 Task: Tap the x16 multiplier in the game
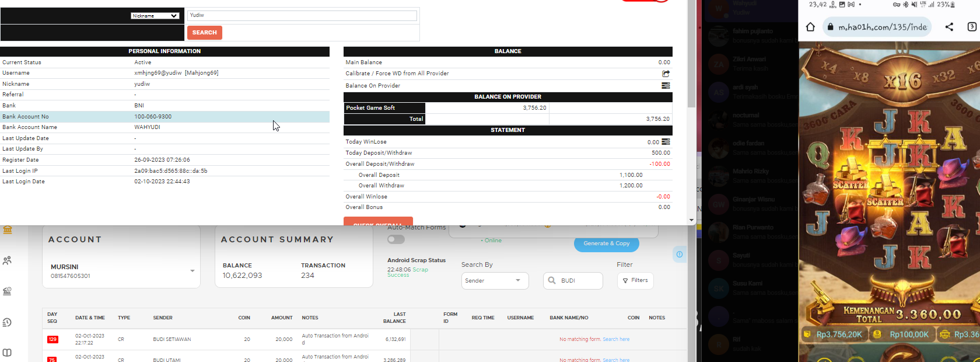pyautogui.click(x=902, y=81)
